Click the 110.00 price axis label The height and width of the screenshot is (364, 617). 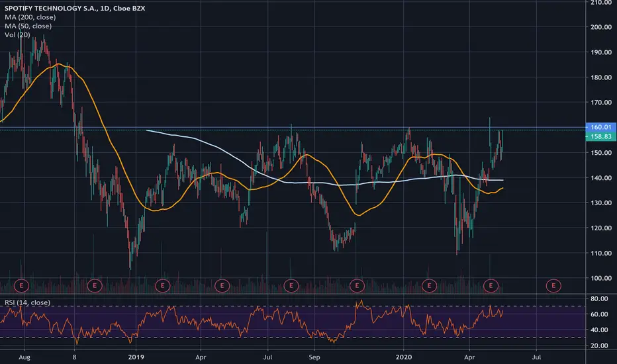601,253
